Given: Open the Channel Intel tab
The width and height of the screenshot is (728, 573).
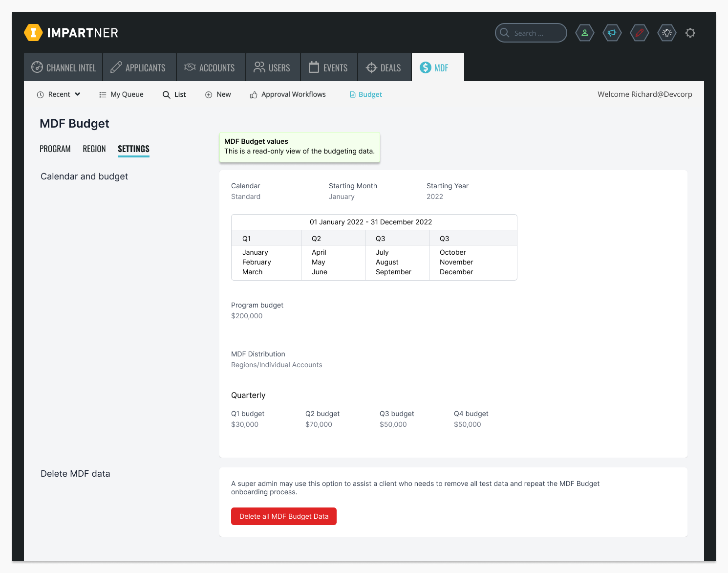Looking at the screenshot, I should (x=64, y=67).
